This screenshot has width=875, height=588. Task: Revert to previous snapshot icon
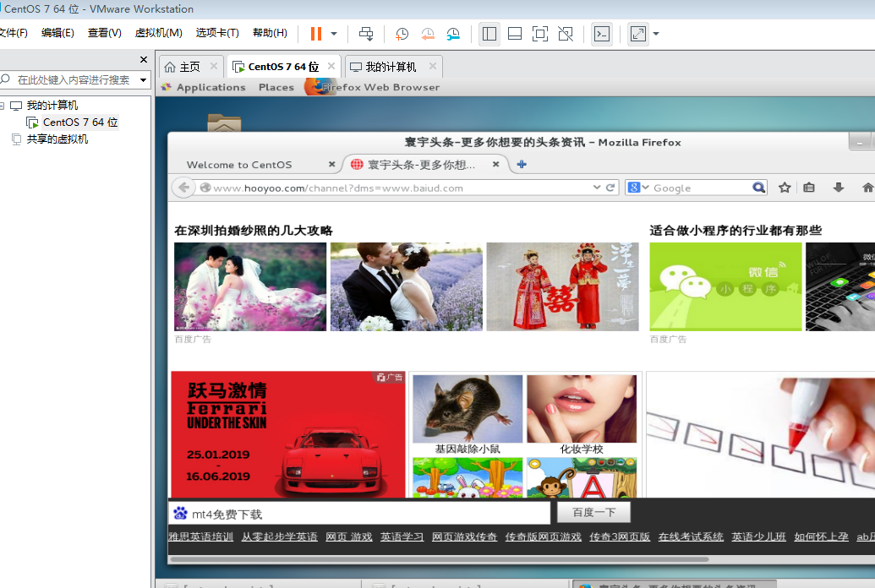coord(428,34)
